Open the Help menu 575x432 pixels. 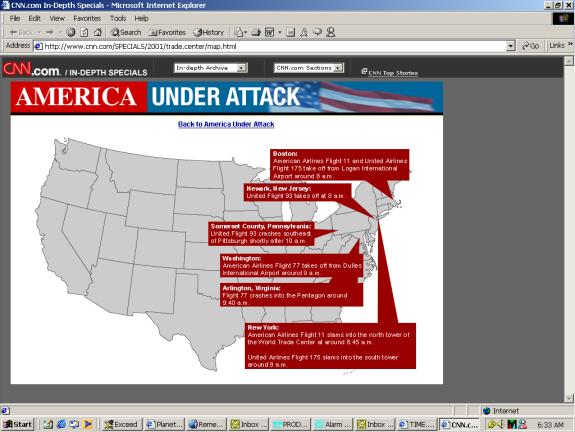click(x=141, y=18)
